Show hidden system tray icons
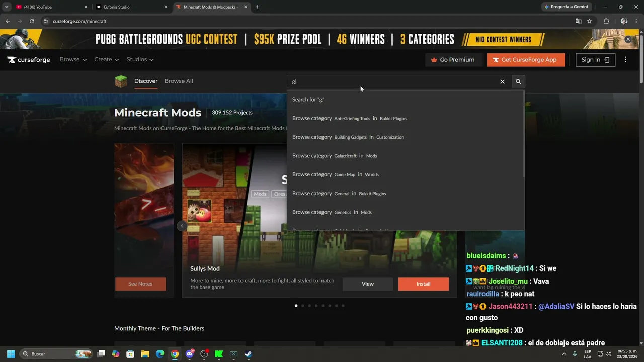Viewport: 644px width, 362px height. click(563, 354)
